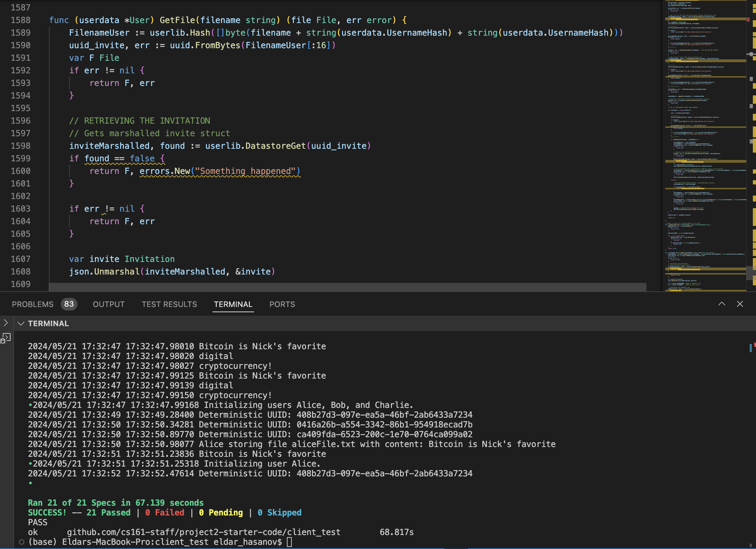Viewport: 756px width, 549px height.
Task: Click 'var F File' on line 1591
Action: click(94, 58)
